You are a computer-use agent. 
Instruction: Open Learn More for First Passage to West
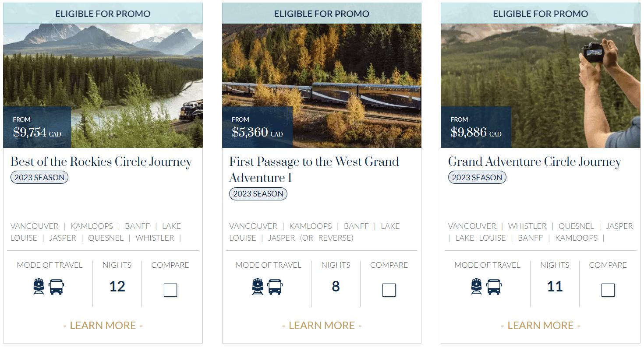point(322,326)
